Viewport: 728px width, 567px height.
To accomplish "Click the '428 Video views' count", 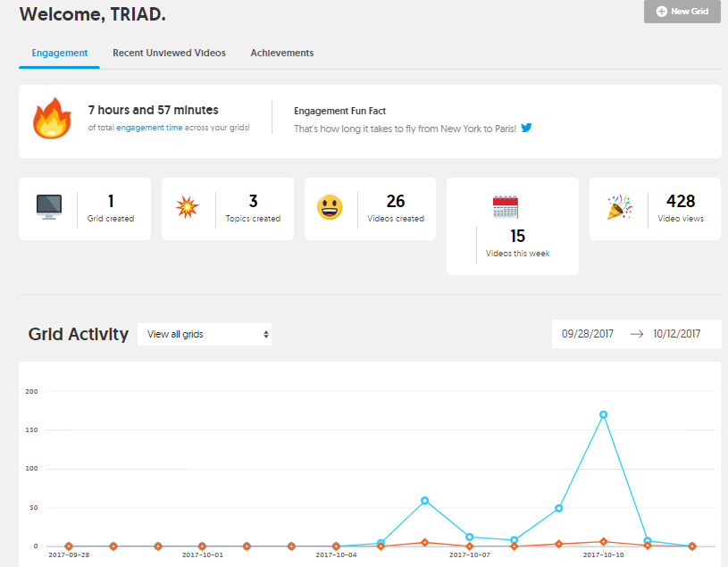I will 681,201.
